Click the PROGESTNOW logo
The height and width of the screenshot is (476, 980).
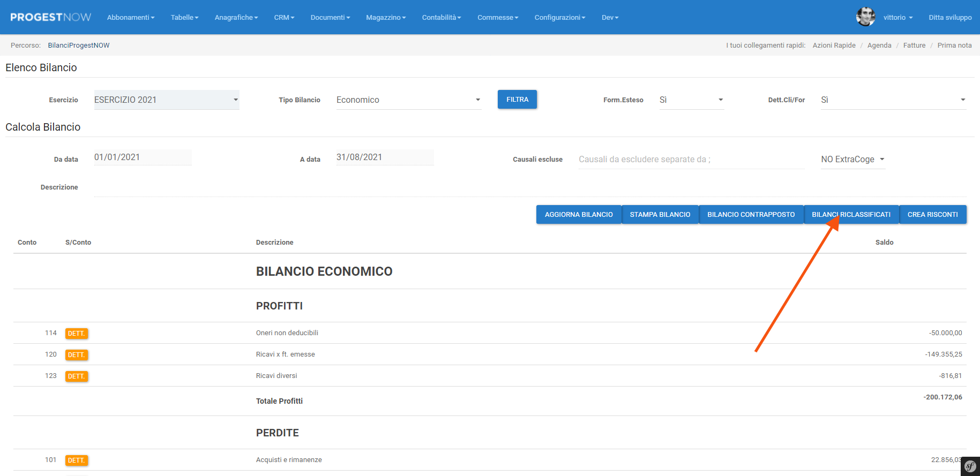pos(51,17)
